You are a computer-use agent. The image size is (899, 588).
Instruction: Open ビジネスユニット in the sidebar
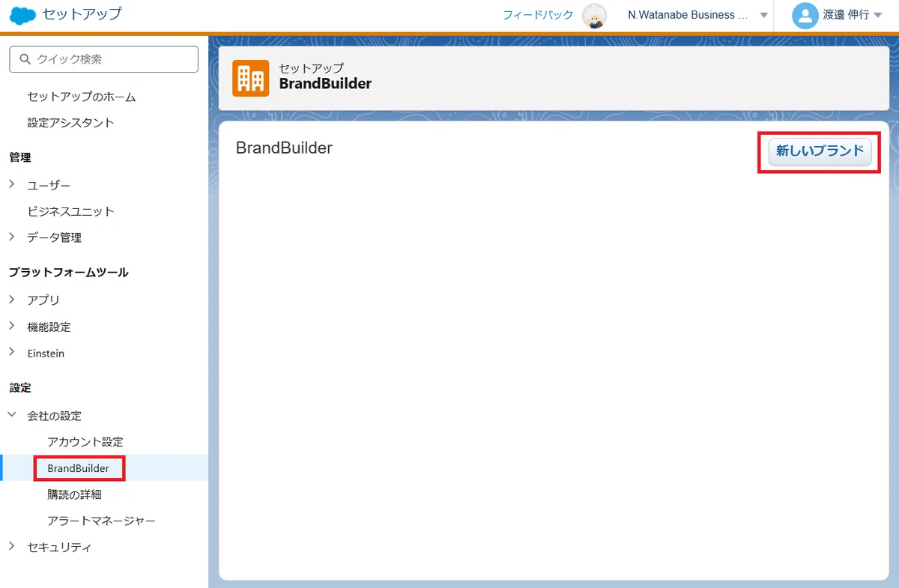coord(71,211)
